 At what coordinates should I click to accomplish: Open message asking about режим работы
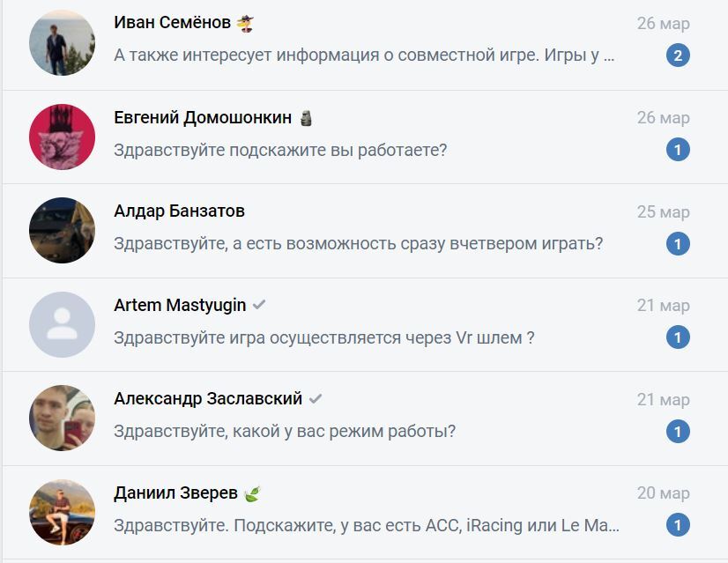click(x=285, y=432)
